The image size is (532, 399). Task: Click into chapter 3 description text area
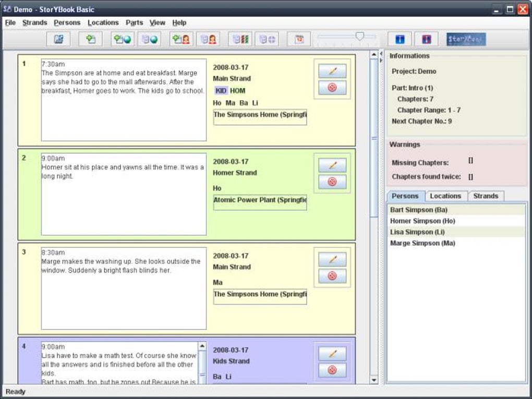(x=124, y=288)
